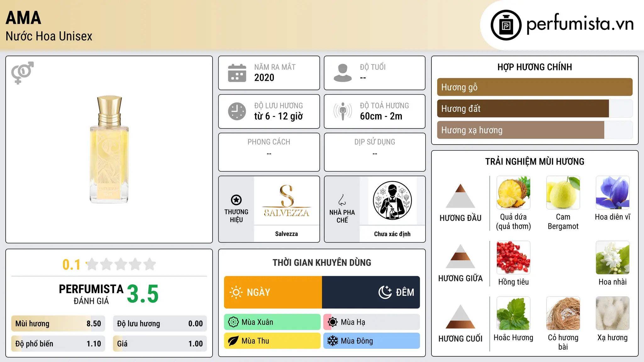This screenshot has width=644, height=362.
Task: Click the Hương gỗ accord bar
Action: click(535, 87)
